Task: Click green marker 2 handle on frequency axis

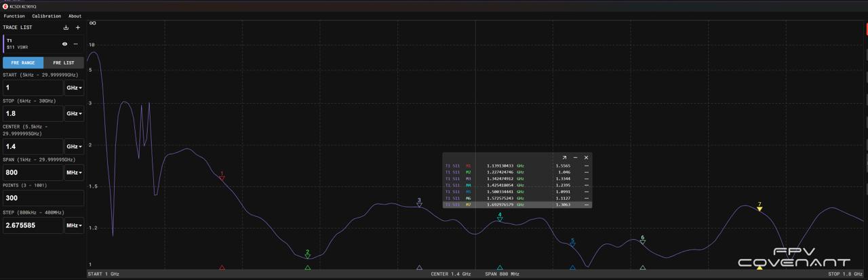Action: tap(308, 268)
